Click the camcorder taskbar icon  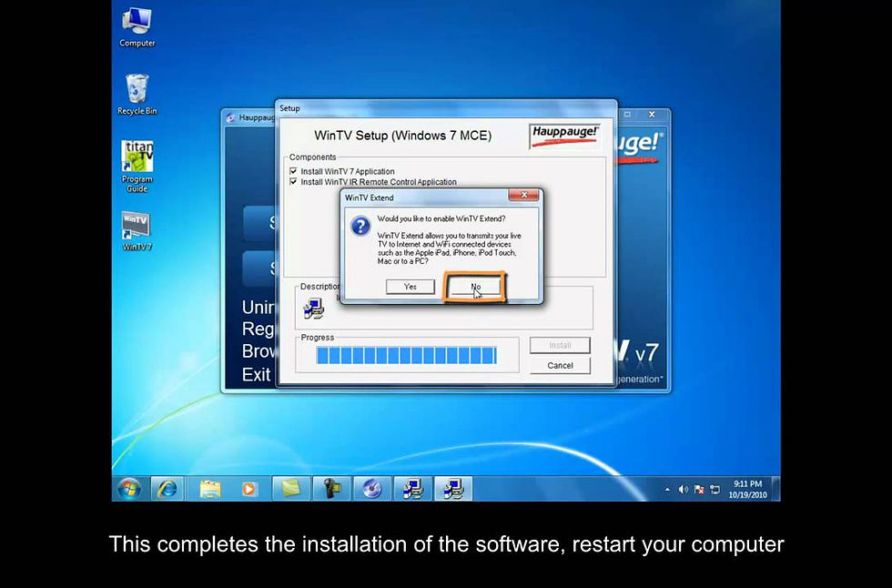(x=331, y=489)
